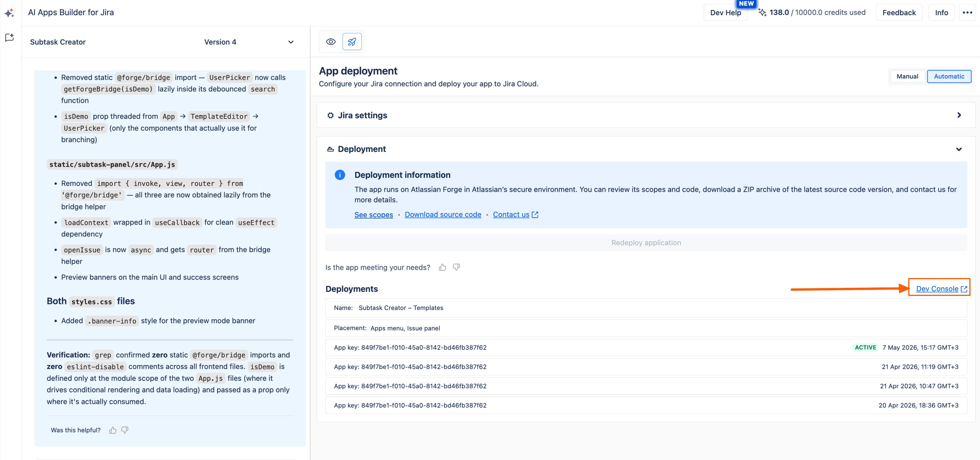Click the TemplateEditor code snippet
Screen dimensions: 980x460
(219, 116)
